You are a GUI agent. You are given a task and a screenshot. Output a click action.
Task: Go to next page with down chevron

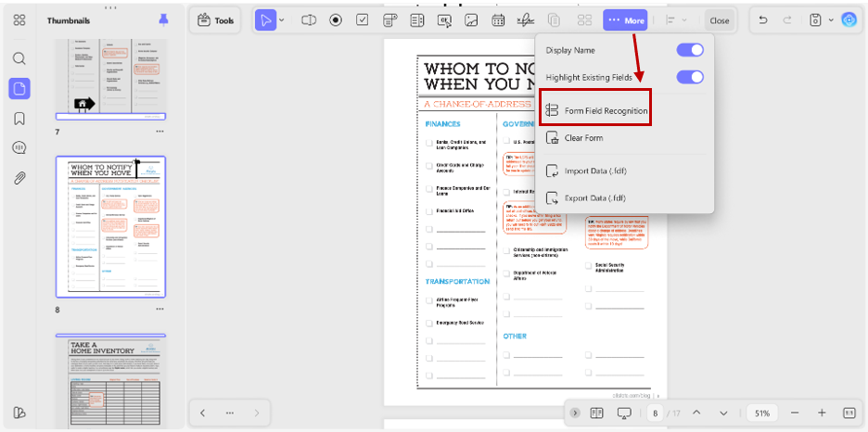click(723, 413)
